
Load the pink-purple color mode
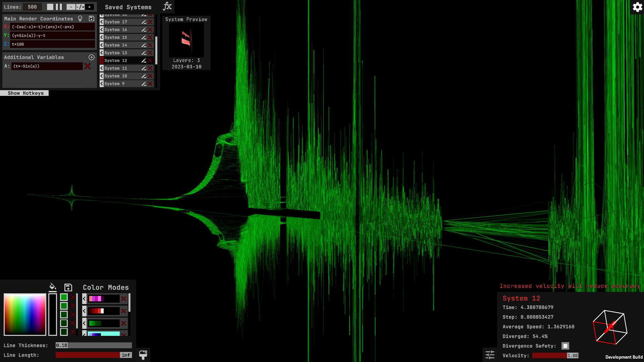[85, 299]
